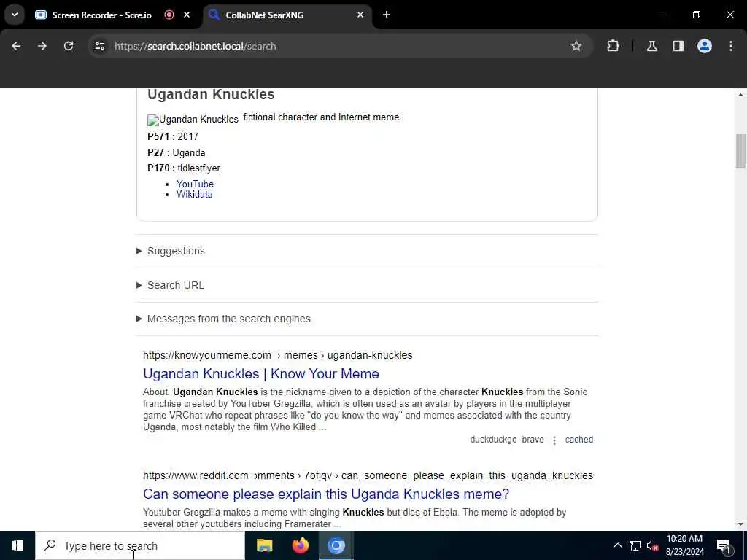The width and height of the screenshot is (747, 560).
Task: Restore down the Chrome window
Action: coord(697,15)
